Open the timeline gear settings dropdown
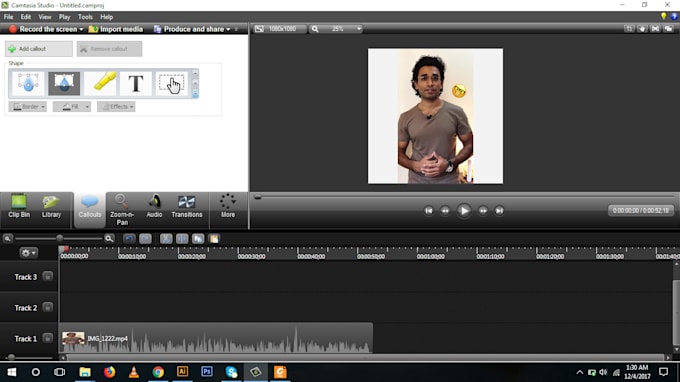The height and width of the screenshot is (382, 680). [x=29, y=253]
